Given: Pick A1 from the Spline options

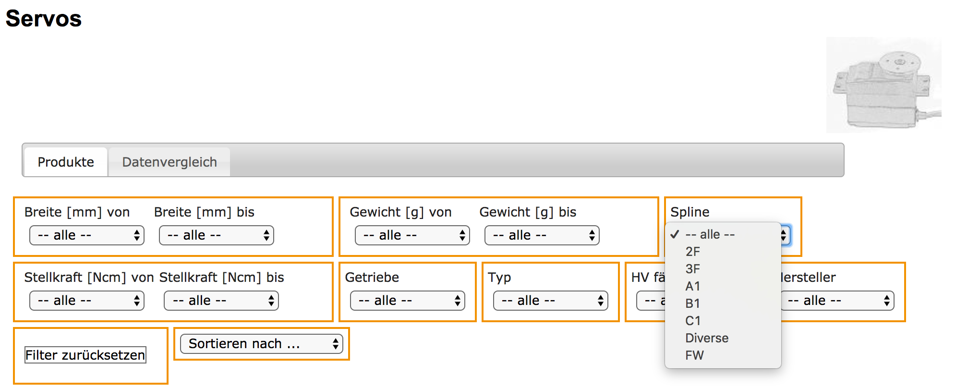Looking at the screenshot, I should click(693, 286).
